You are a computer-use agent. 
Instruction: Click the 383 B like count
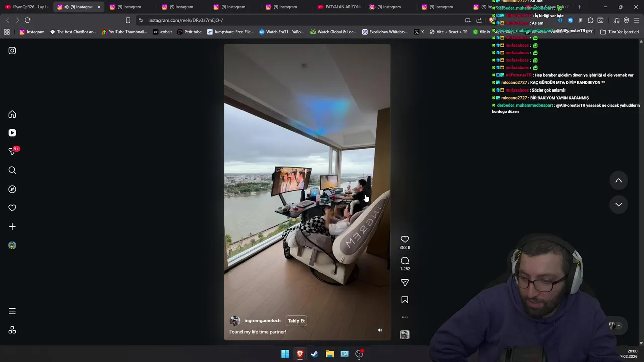[405, 248]
